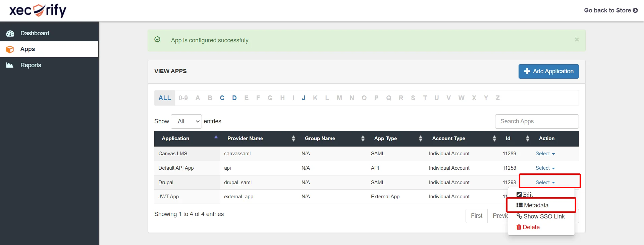Dismiss the success alert with the close icon
This screenshot has width=644, height=245.
point(577,40)
